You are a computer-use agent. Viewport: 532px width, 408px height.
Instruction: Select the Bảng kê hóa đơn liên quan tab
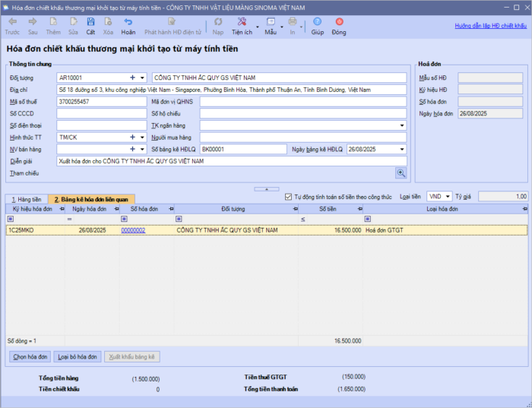(91, 198)
